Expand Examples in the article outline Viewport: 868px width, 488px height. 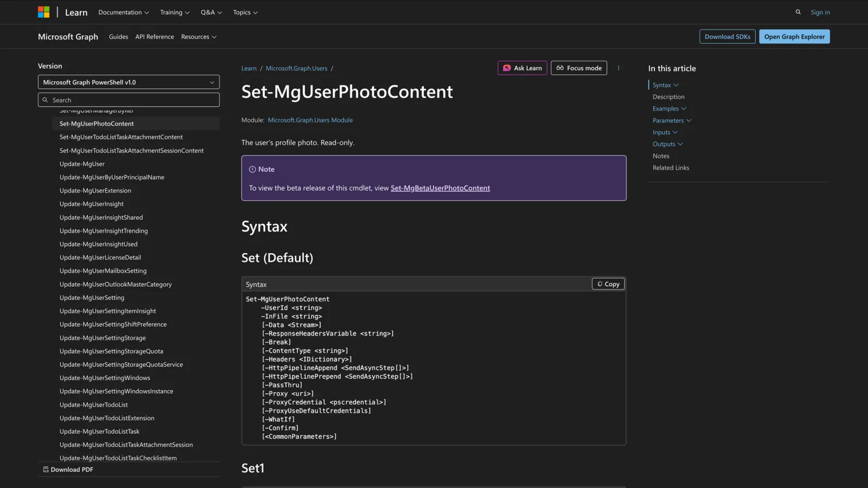(x=669, y=108)
